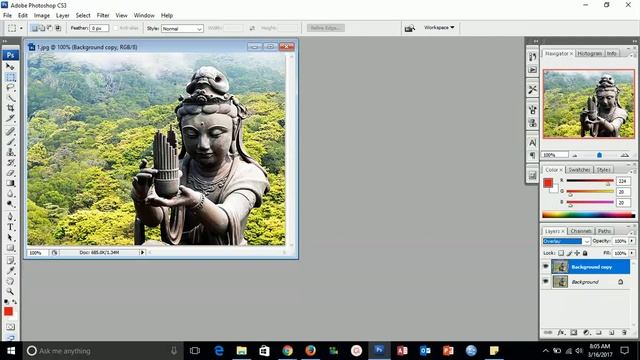Open the layer style fx menu
The height and width of the screenshot is (360, 640).
(x=561, y=333)
